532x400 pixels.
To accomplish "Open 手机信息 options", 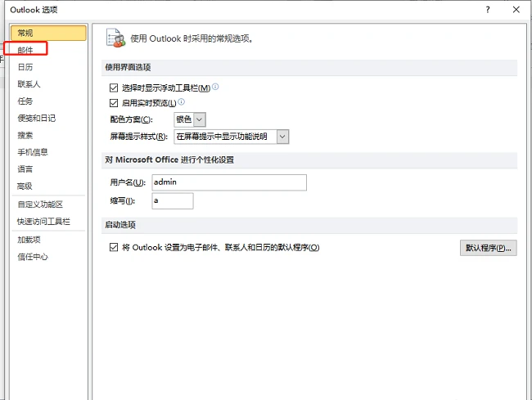I will click(x=33, y=152).
